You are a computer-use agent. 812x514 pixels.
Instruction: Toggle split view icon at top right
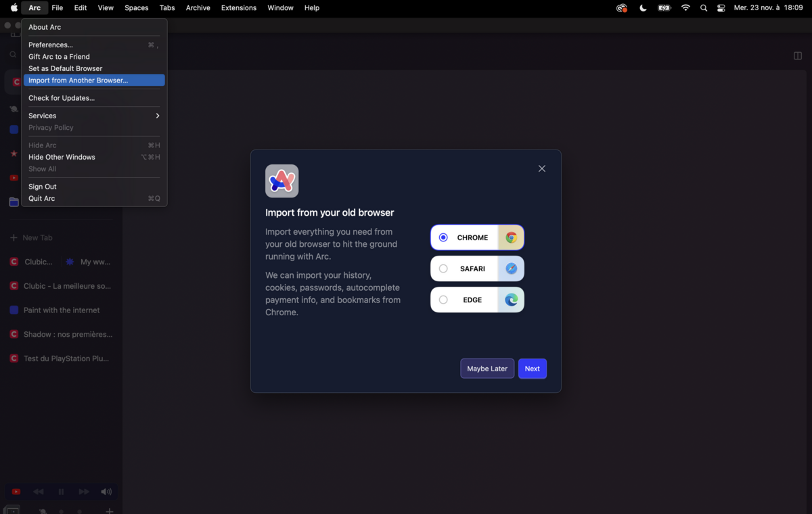[798, 55]
